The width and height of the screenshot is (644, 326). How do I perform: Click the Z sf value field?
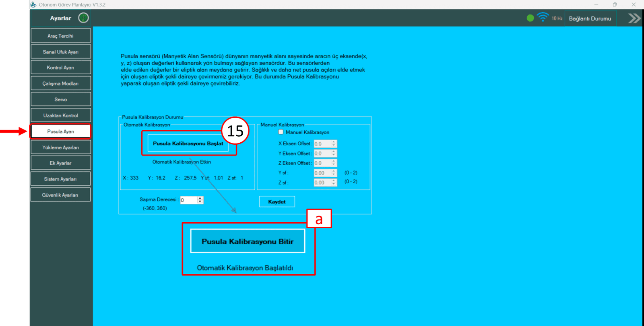322,182
